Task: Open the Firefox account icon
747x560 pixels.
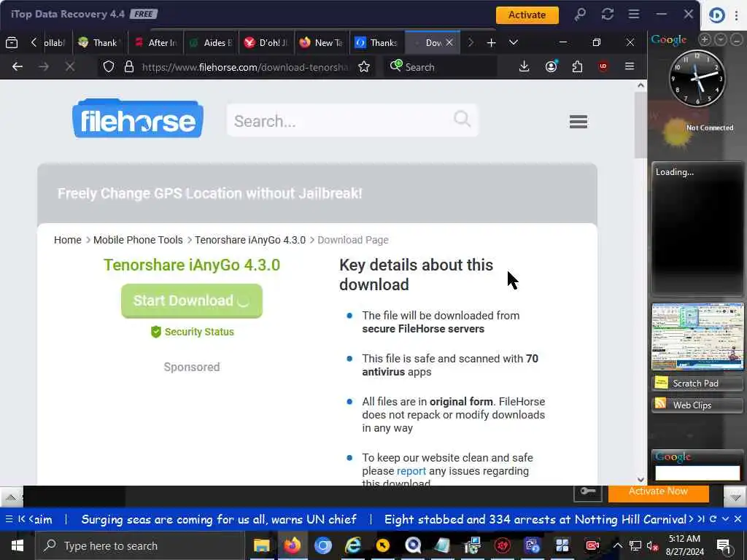Action: (x=551, y=66)
